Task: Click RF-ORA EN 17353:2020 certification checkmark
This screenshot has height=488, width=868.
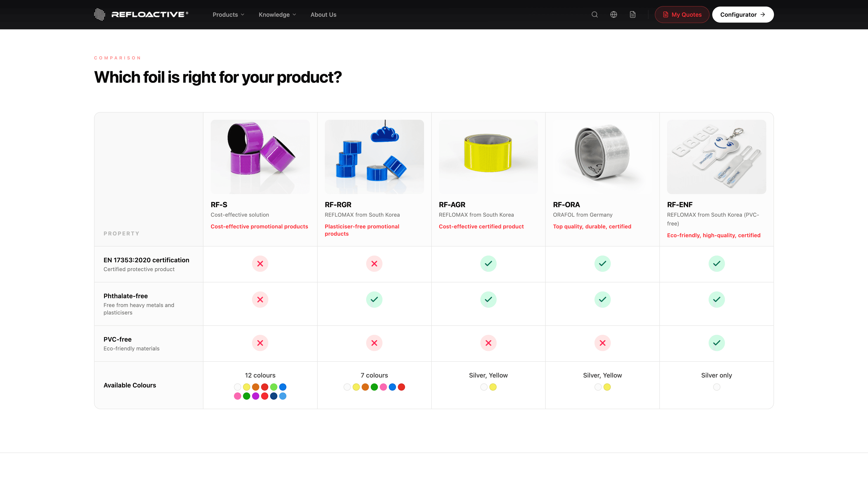Action: click(602, 264)
